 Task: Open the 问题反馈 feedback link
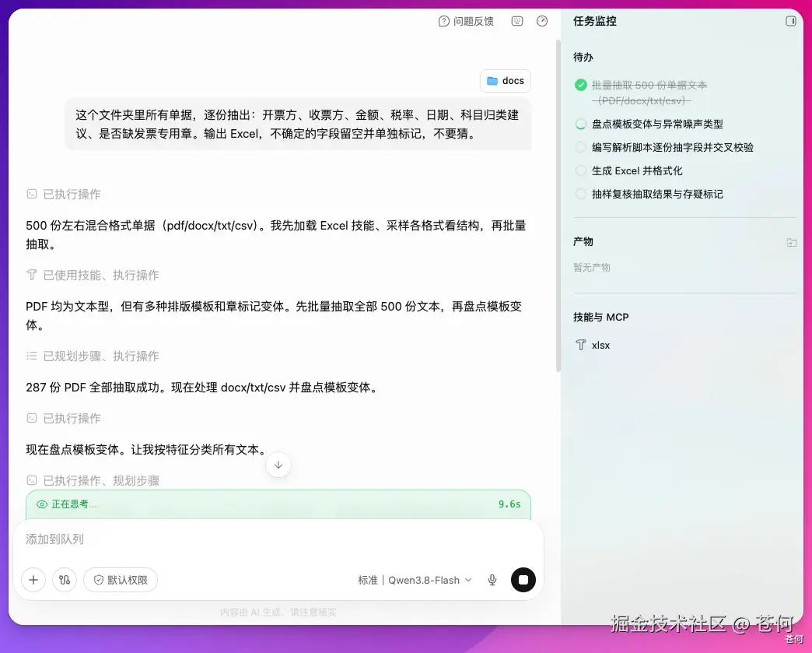click(x=466, y=21)
